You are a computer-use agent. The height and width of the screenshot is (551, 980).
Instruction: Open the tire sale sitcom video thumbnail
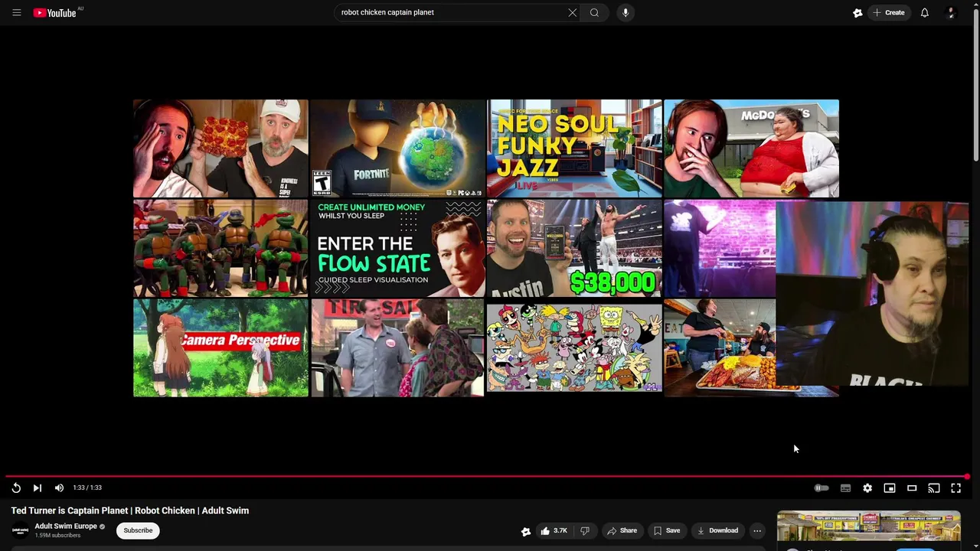coord(397,348)
